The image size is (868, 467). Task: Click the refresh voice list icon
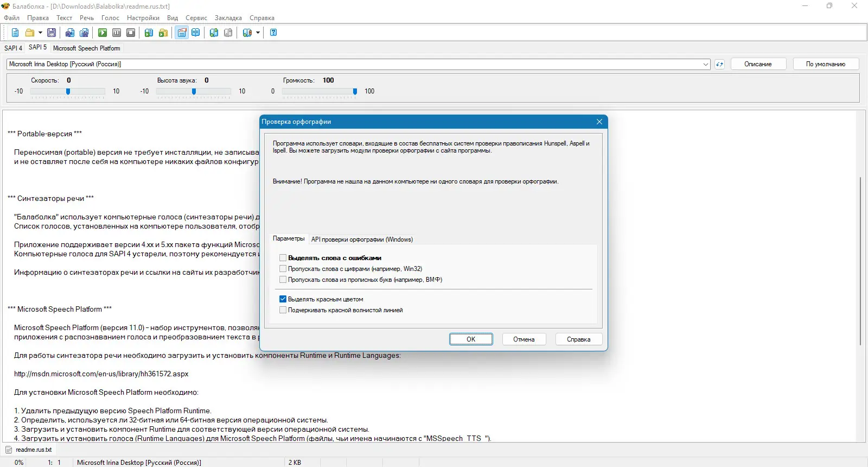(x=719, y=64)
